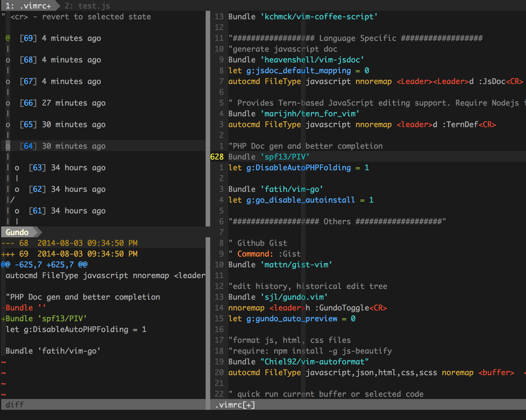Click the " Github Gist comment line

pyautogui.click(x=258, y=243)
